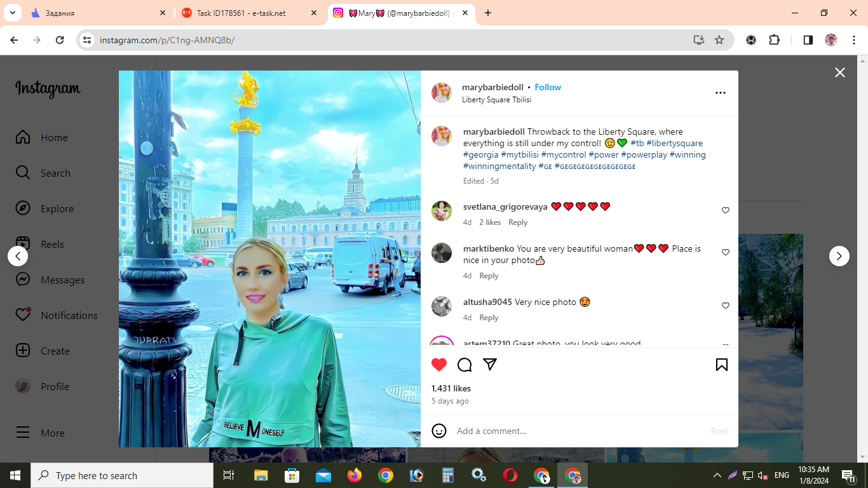
Task: Open the post's three-dot options menu
Action: pos(721,93)
